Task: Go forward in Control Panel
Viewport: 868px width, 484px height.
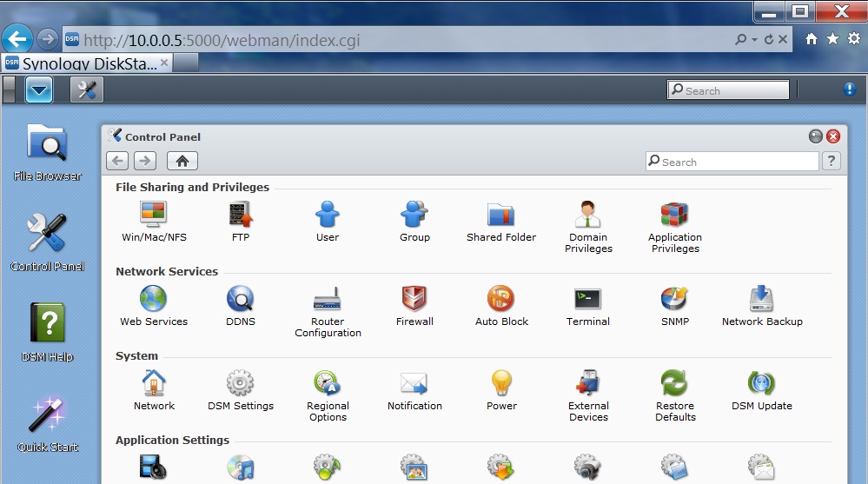Action: pyautogui.click(x=145, y=161)
